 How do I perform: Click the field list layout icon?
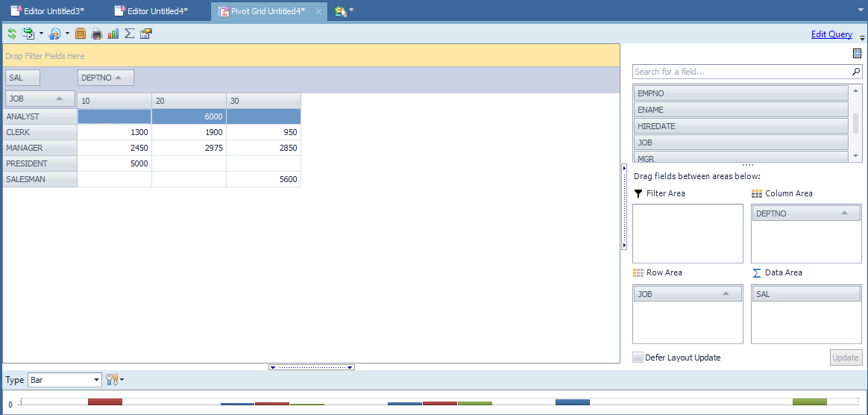857,53
